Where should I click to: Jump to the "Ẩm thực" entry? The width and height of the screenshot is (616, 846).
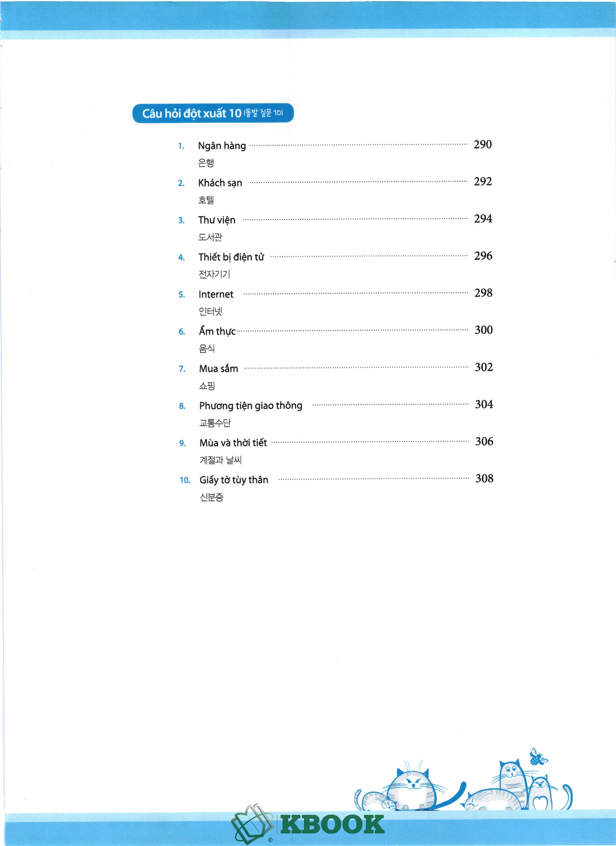click(217, 331)
